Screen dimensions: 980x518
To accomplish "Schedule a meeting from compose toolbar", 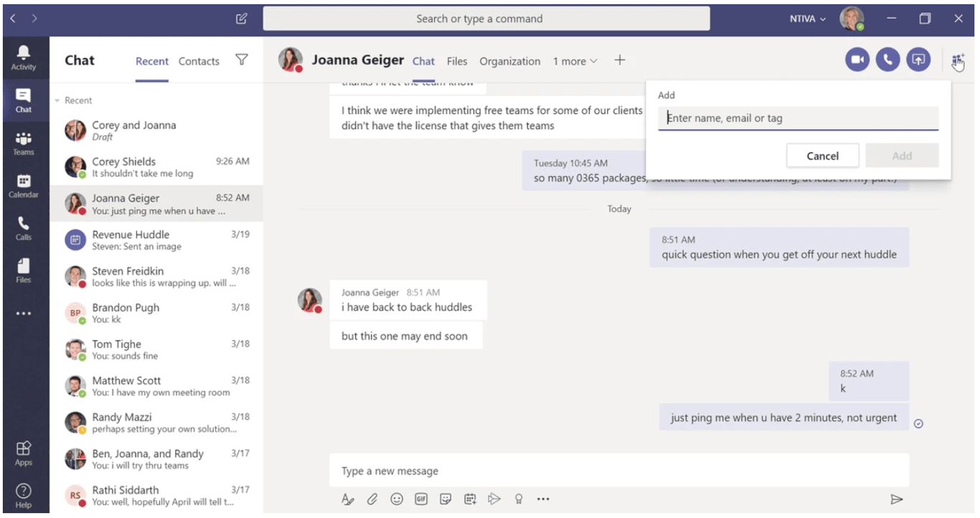I will click(x=470, y=499).
